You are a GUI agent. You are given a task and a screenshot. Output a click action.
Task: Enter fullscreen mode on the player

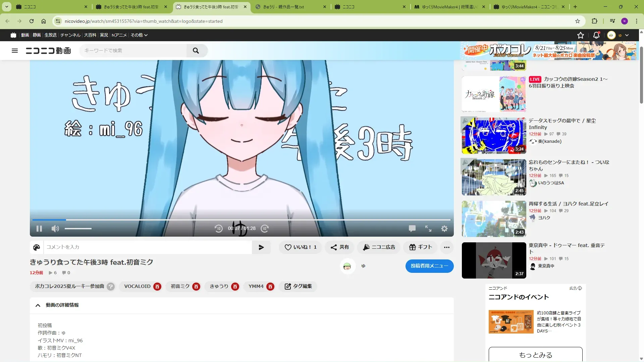(428, 229)
